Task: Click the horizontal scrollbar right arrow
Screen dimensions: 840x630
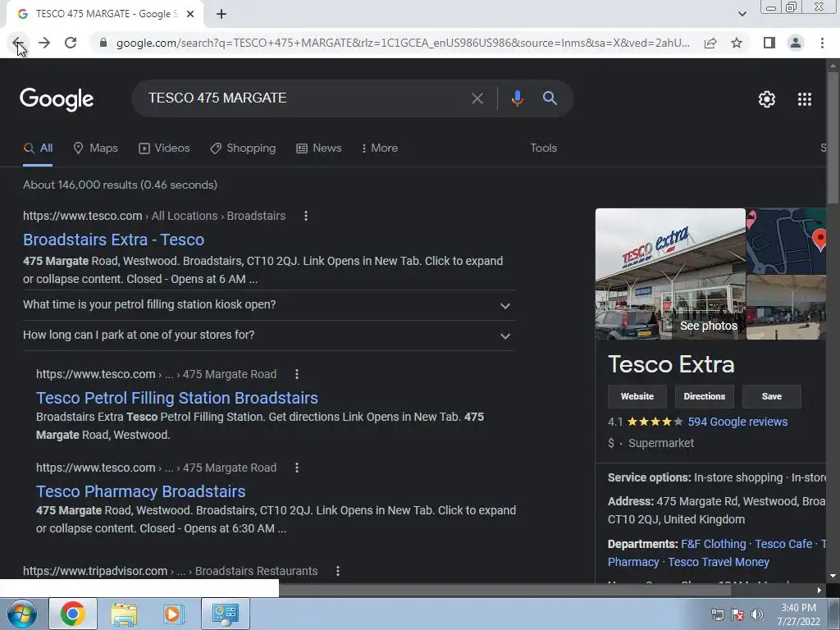Action: point(819,591)
